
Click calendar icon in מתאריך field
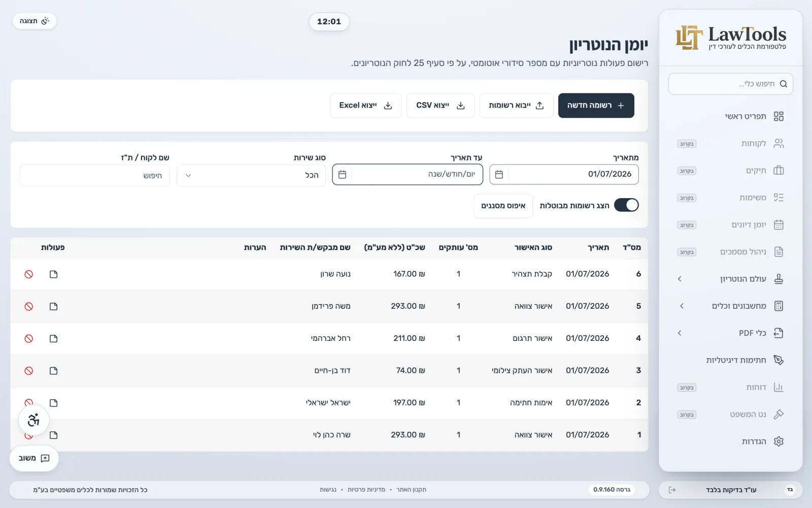pyautogui.click(x=499, y=174)
